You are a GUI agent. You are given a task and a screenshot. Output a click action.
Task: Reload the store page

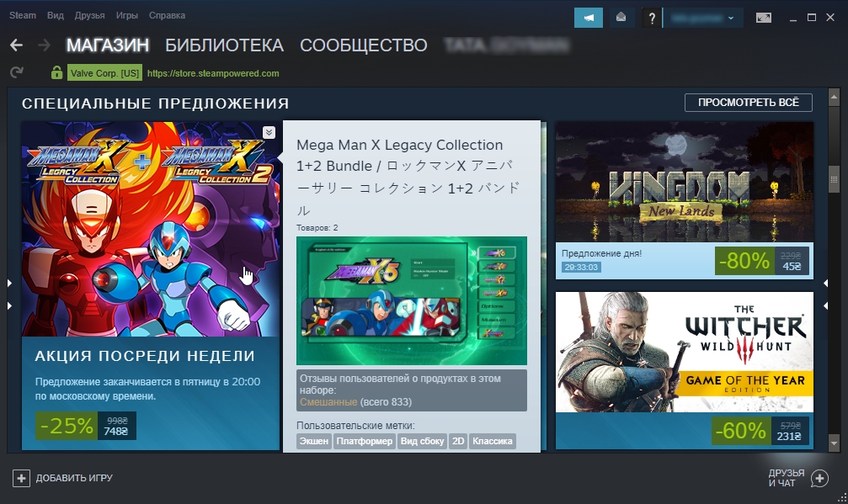pyautogui.click(x=17, y=72)
